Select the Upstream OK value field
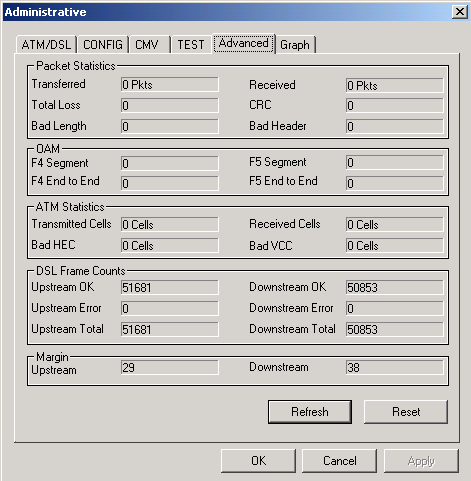471x481 pixels. (170, 287)
